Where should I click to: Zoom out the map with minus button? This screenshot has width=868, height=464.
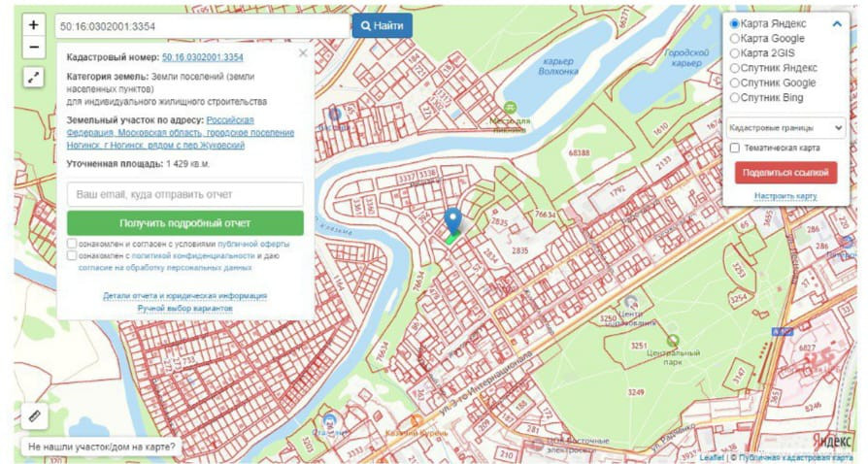pos(33,47)
